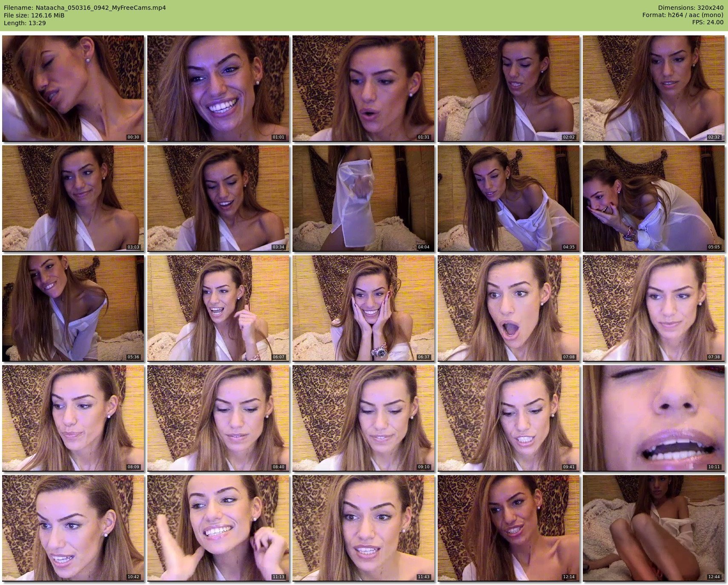Open the frame marked 05:36
This screenshot has height=585, width=728.
click(x=73, y=308)
